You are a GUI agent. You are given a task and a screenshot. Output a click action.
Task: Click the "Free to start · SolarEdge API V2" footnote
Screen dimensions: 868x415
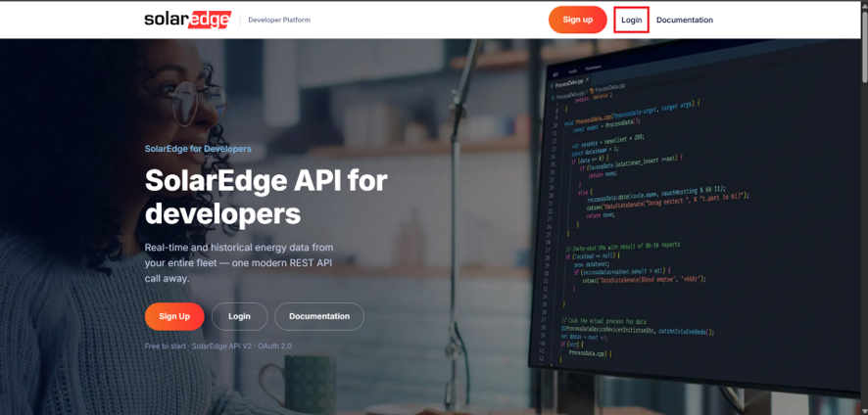[218, 346]
